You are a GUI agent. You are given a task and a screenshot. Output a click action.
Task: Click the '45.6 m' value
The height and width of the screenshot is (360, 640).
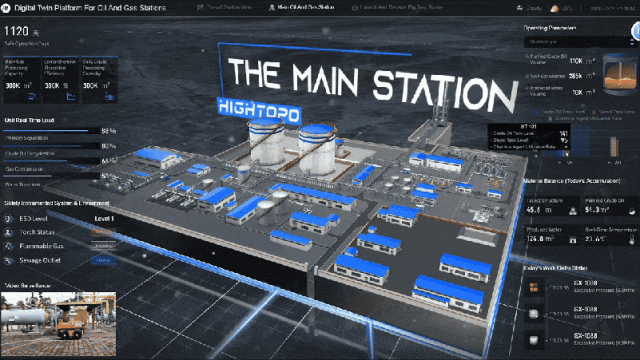(x=539, y=210)
